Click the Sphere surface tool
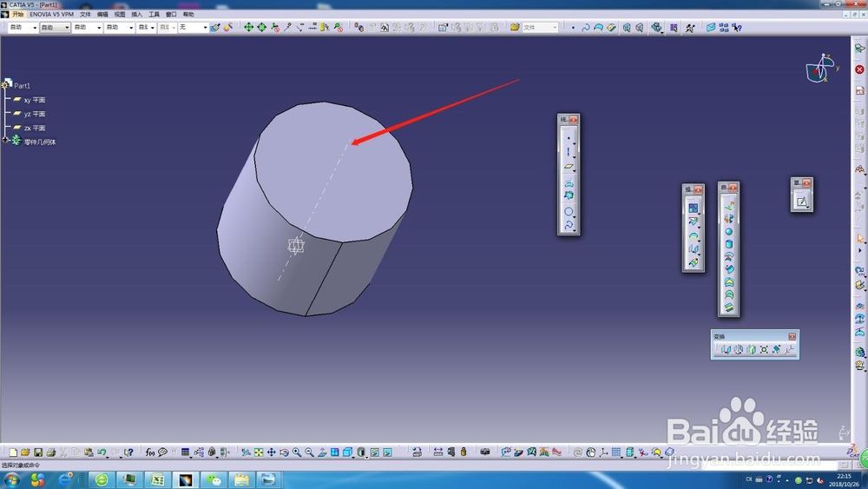868x489 pixels. click(x=728, y=232)
